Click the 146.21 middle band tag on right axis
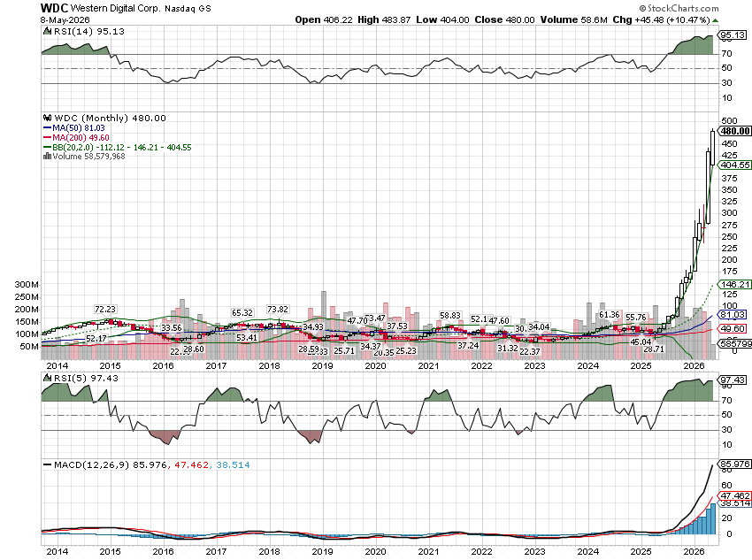 pos(734,284)
